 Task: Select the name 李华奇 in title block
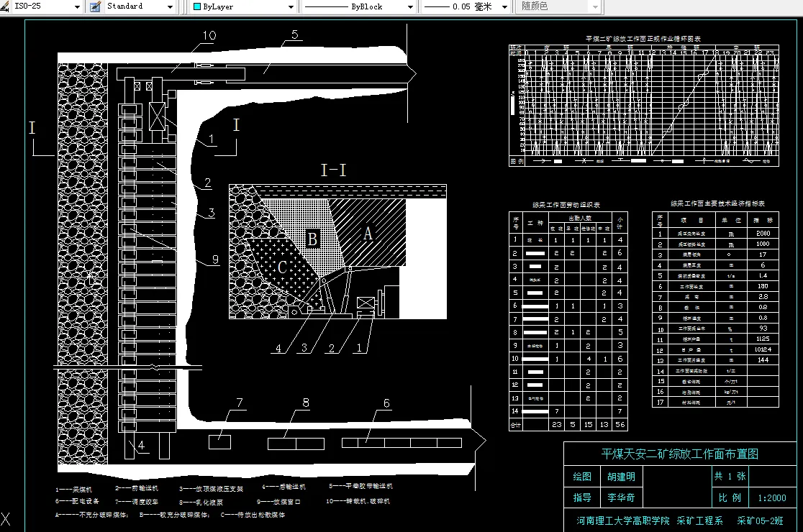(621, 497)
